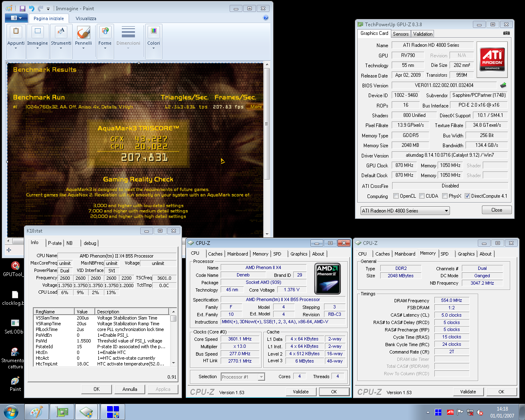This screenshot has height=420, width=525.
Task: Open the About tab in the right CPU-Z window
Action: 485,254
